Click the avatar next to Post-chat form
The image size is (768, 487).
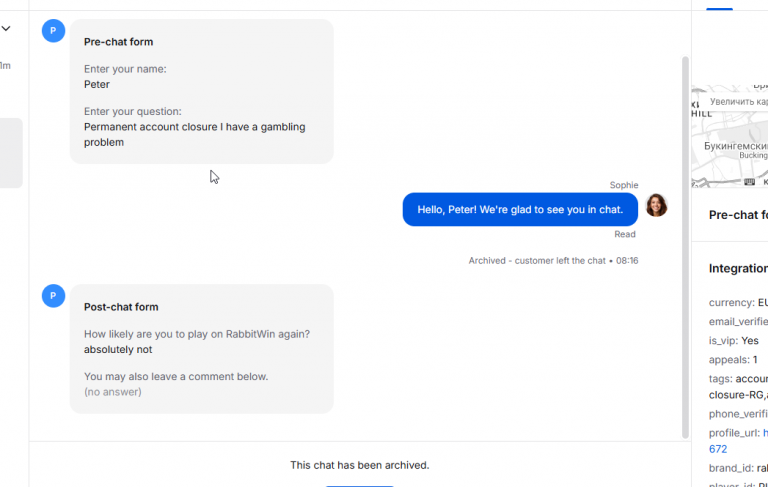(53, 296)
